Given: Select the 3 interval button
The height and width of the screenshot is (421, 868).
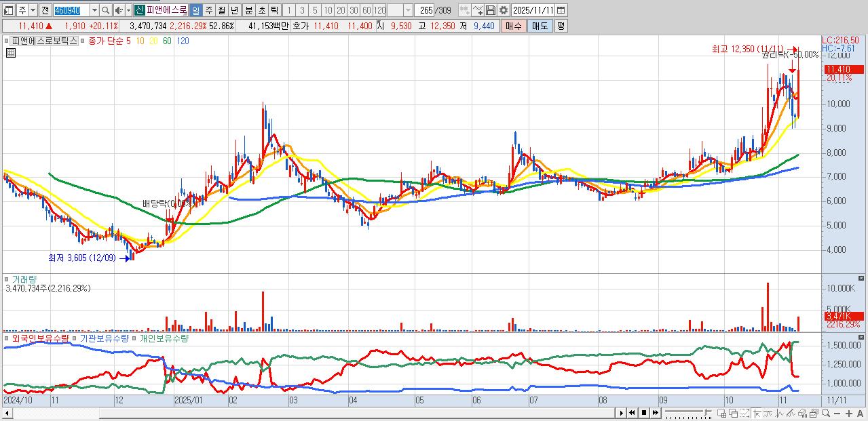Looking at the screenshot, I should [x=303, y=10].
